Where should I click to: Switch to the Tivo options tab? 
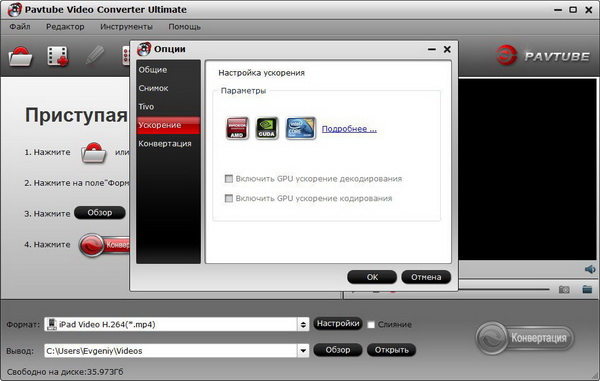pyautogui.click(x=168, y=107)
